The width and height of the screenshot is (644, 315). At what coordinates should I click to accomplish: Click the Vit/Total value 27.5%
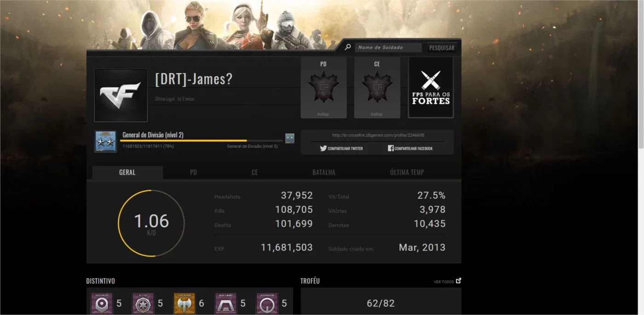(431, 195)
